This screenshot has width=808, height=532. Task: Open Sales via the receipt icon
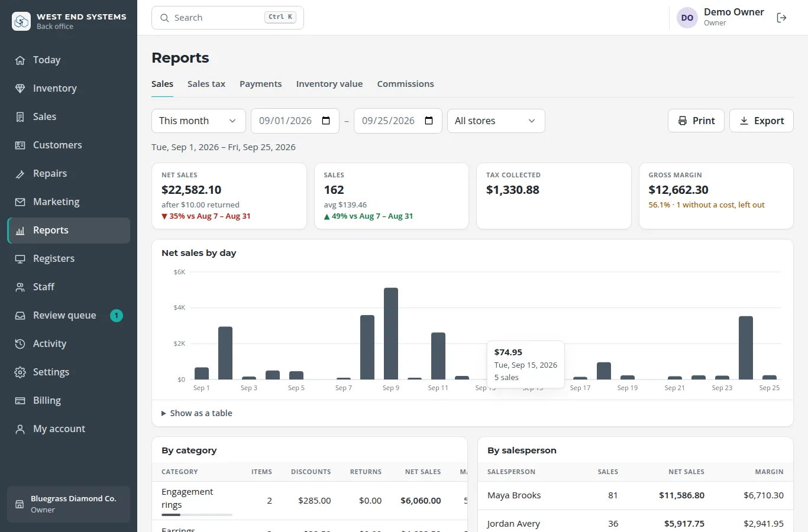20,117
